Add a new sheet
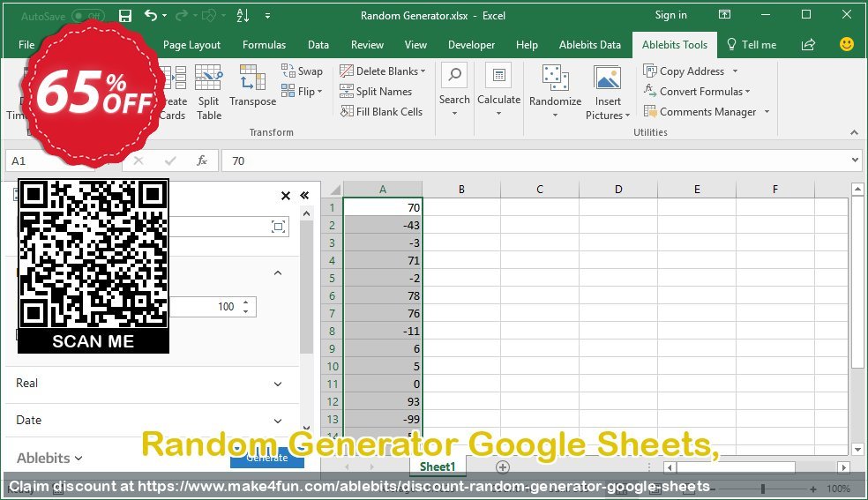868x500 pixels. [503, 467]
